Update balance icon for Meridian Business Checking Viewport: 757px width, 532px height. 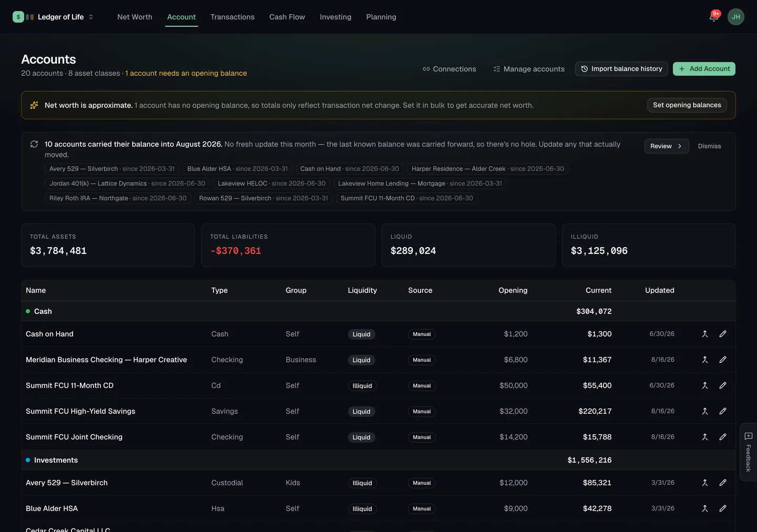(705, 360)
